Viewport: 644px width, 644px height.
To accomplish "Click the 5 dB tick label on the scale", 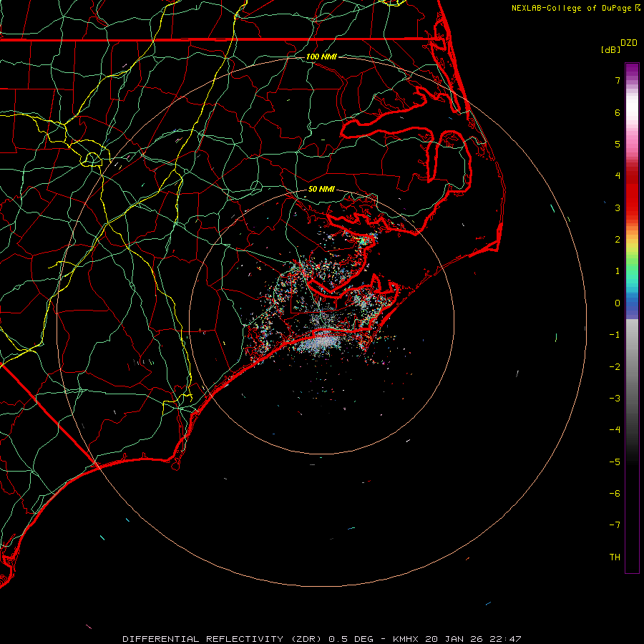I will point(618,144).
